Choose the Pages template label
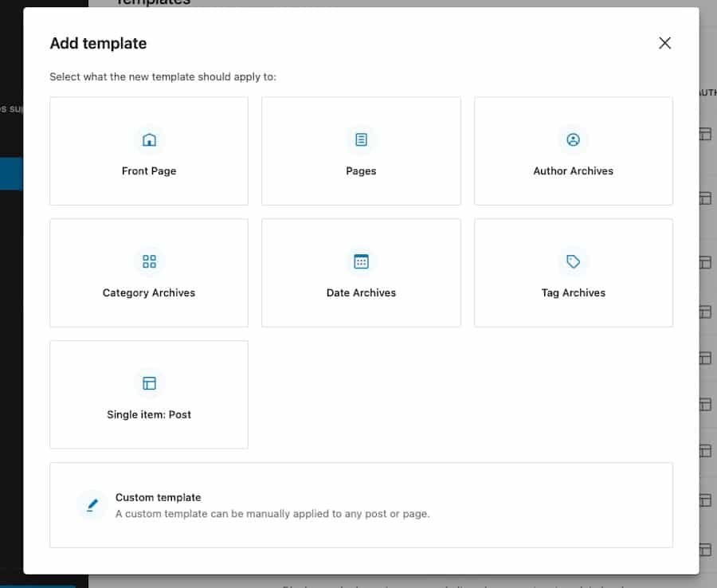 (x=361, y=171)
